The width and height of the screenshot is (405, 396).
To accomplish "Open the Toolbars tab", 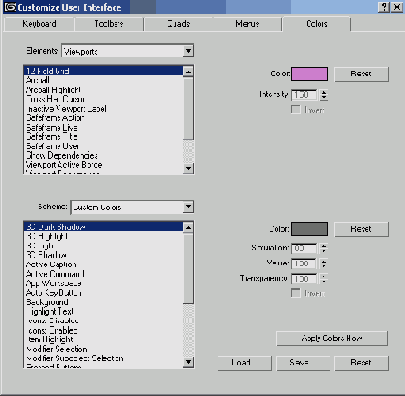I will (109, 24).
